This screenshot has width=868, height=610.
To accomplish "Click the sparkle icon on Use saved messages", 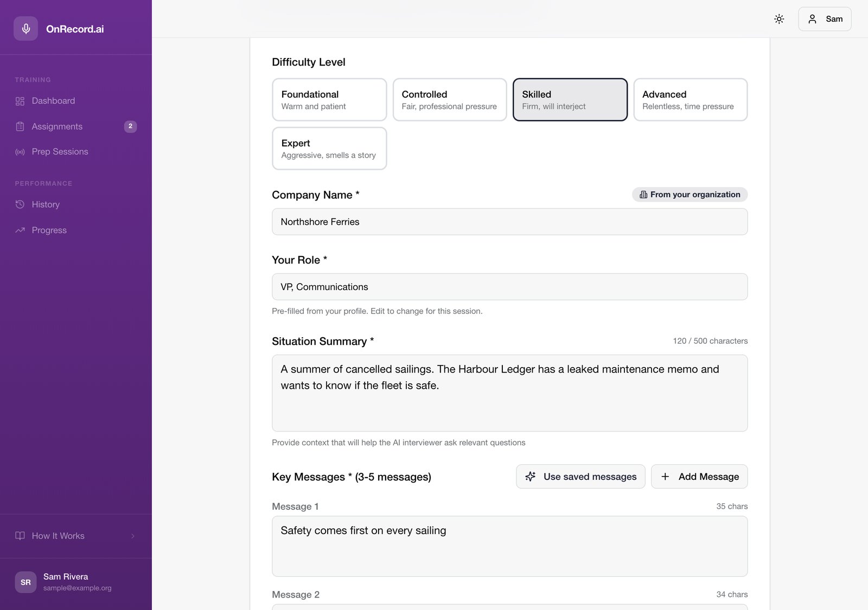I will click(531, 476).
